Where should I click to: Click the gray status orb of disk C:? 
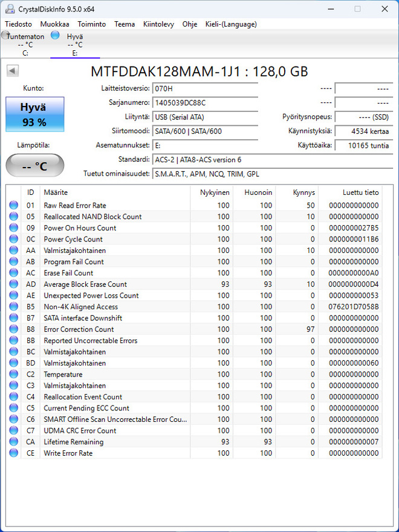5,34
